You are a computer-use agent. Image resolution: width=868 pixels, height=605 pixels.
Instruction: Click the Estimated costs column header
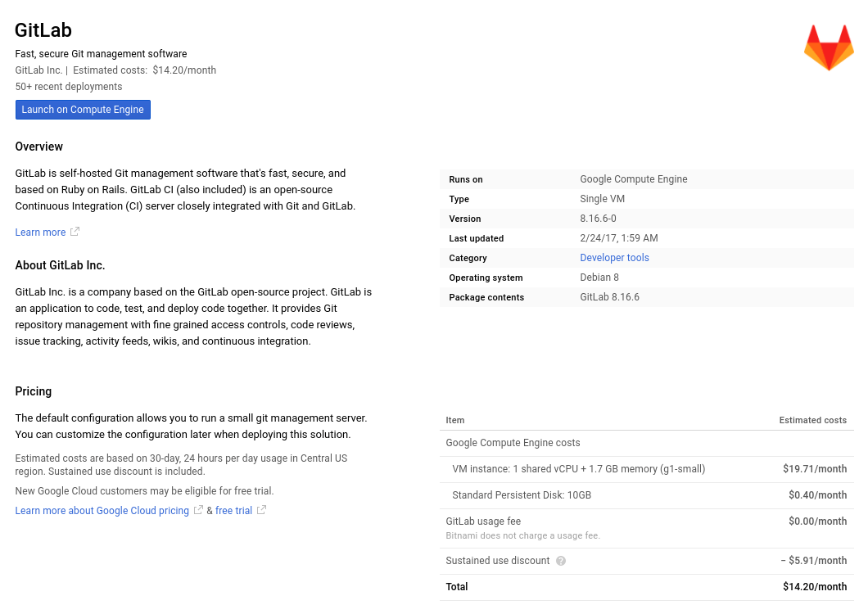coord(812,420)
